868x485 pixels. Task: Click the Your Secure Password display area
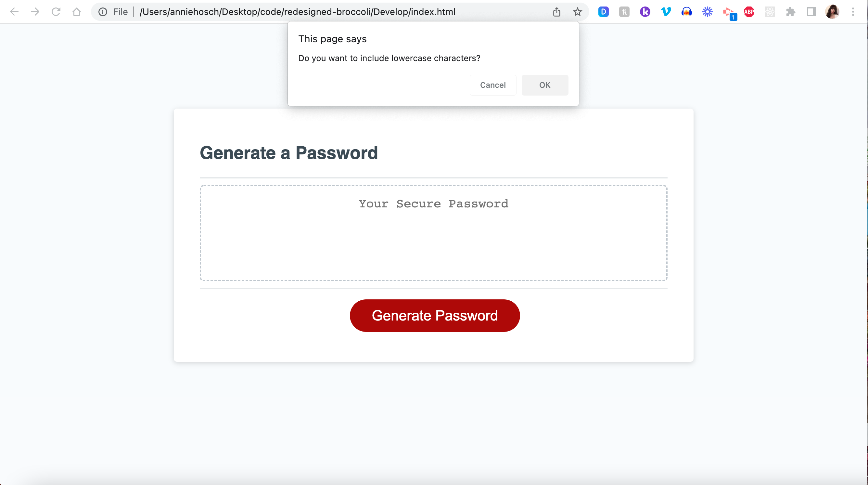(x=433, y=233)
